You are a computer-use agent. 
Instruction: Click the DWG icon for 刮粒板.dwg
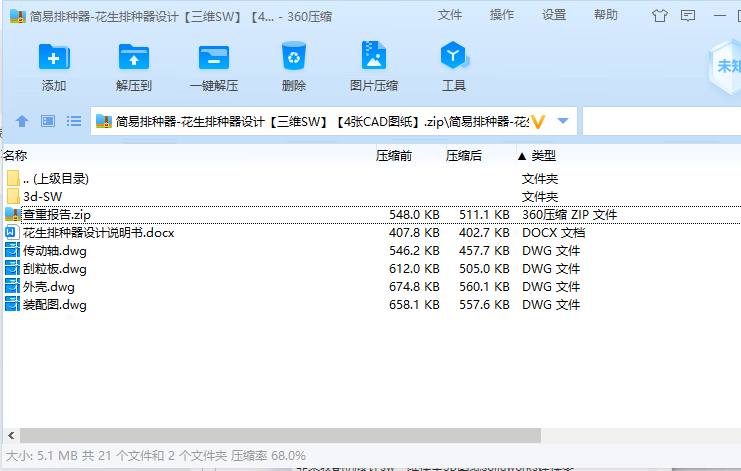[x=12, y=268]
